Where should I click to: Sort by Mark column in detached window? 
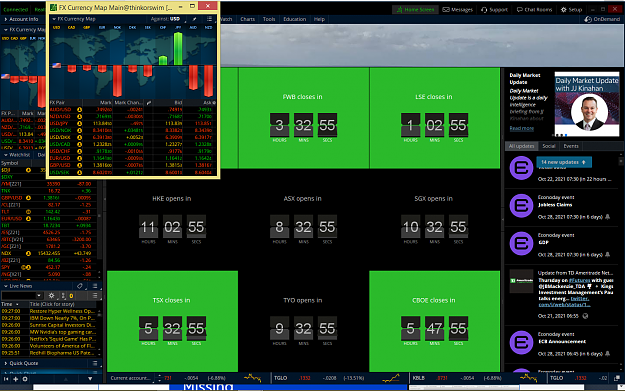pos(105,103)
